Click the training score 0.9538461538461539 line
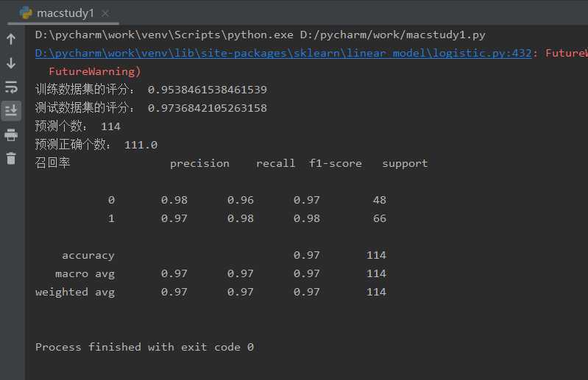Screen dimensions: 588x380 click(x=151, y=90)
